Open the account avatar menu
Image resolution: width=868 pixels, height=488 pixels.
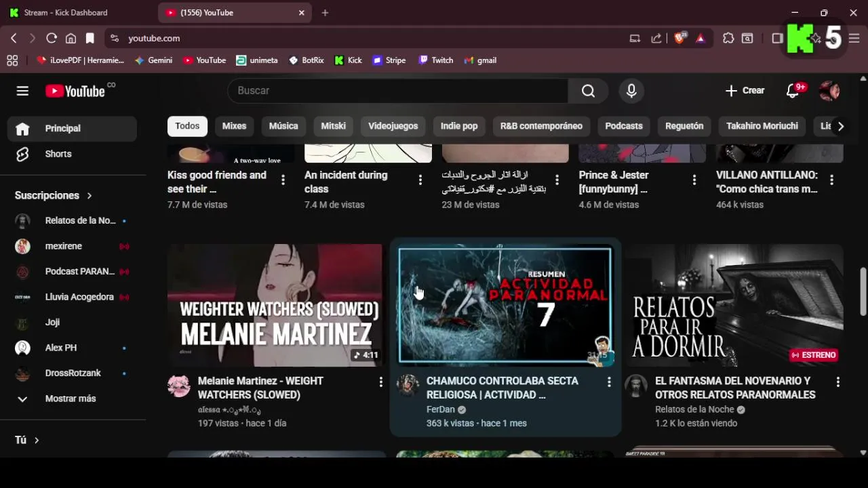(x=829, y=91)
